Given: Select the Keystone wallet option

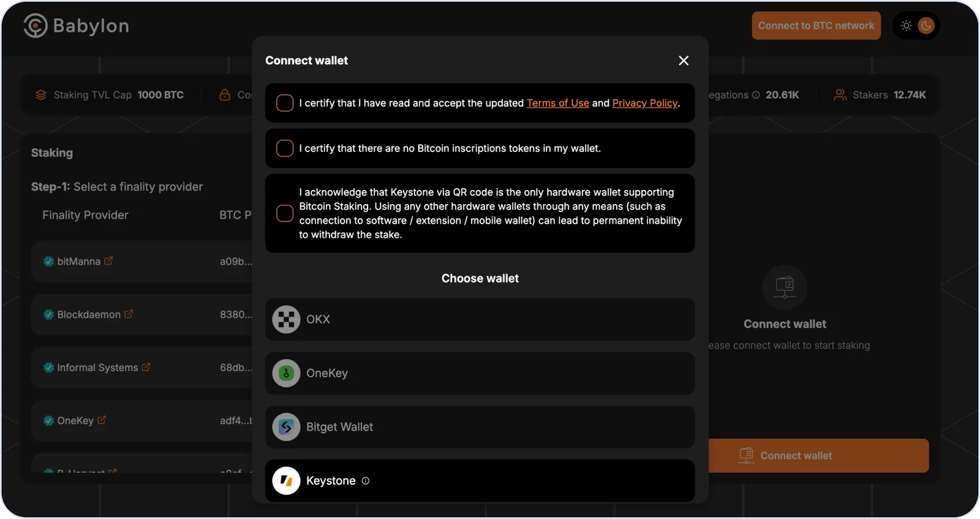Looking at the screenshot, I should pos(480,481).
